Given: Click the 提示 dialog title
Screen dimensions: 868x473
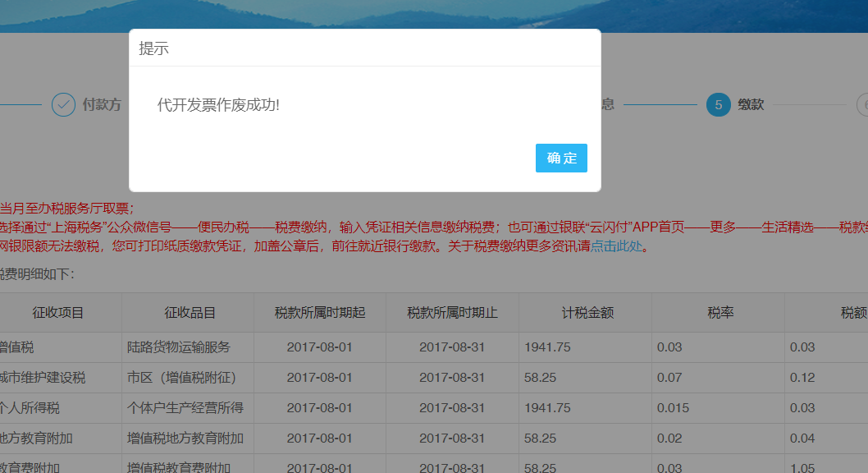Looking at the screenshot, I should (153, 48).
